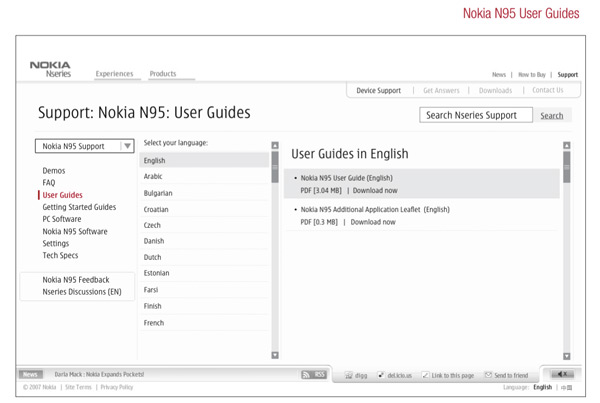Mute sound with speaker icon
Image resolution: width=600 pixels, height=403 pixels.
coord(562,374)
